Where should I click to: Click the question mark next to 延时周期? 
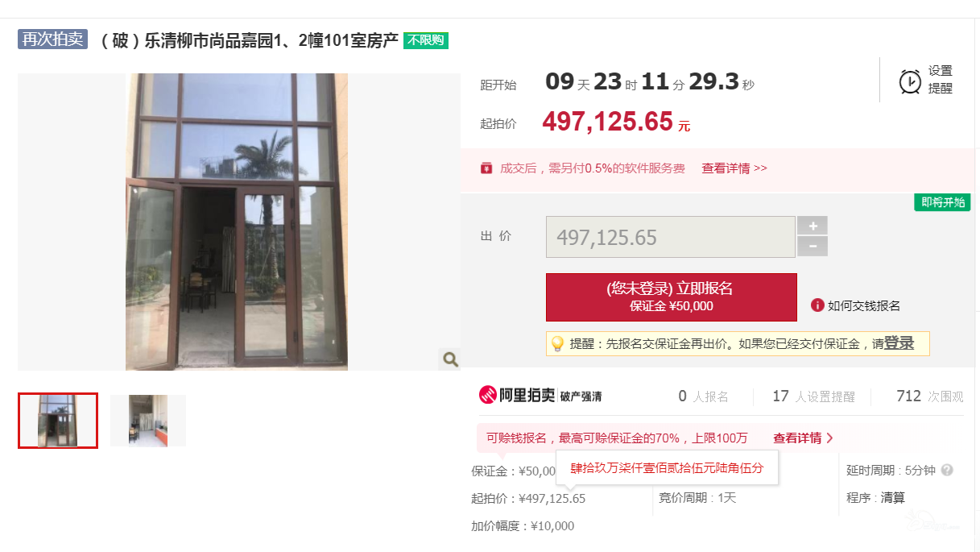(x=947, y=470)
